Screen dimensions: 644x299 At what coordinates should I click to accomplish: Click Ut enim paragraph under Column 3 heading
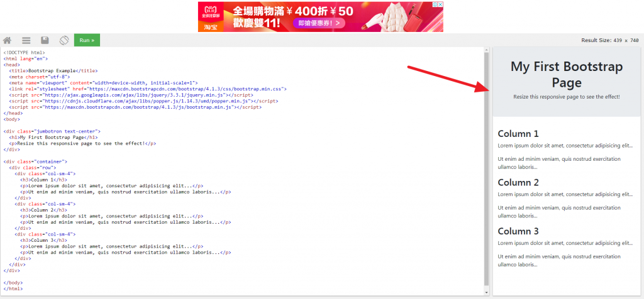point(559,261)
